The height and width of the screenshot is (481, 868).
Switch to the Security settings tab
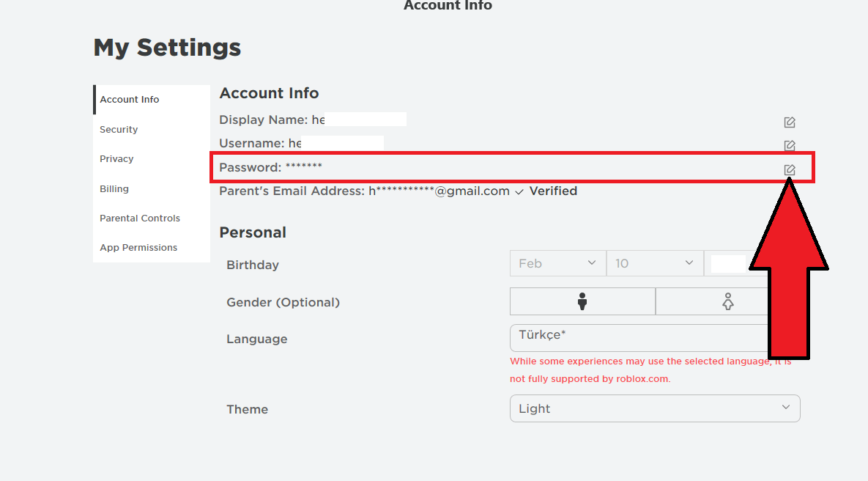click(119, 129)
